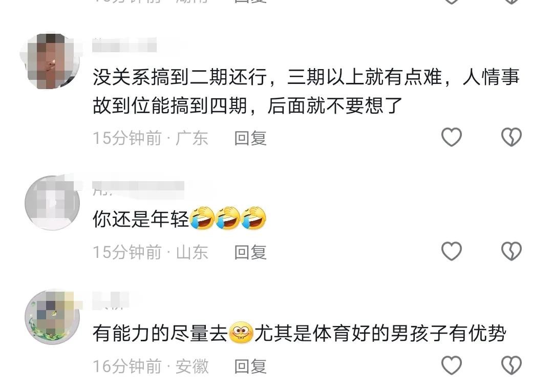Like the 你还是年轻 comment
553x392 pixels.
coord(452,251)
